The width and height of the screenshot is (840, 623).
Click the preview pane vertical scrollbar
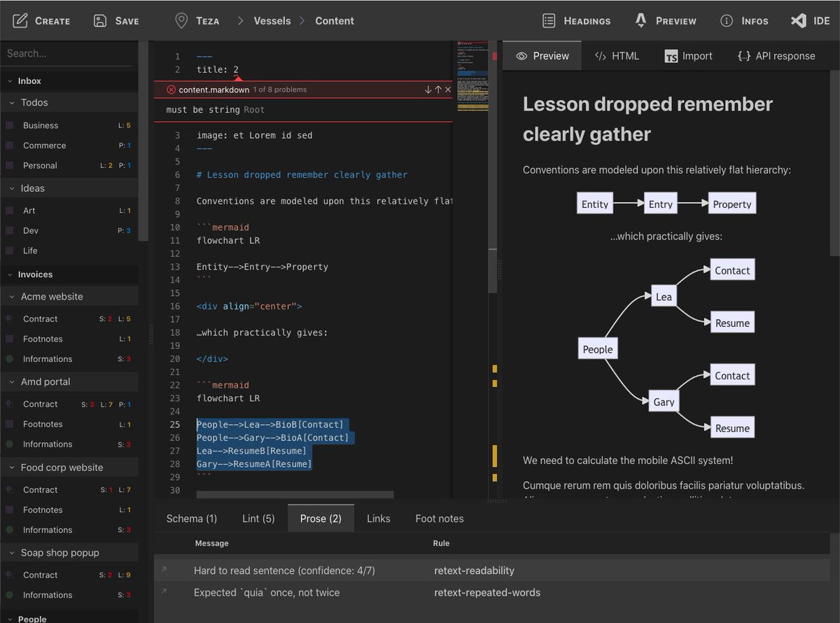[834, 162]
